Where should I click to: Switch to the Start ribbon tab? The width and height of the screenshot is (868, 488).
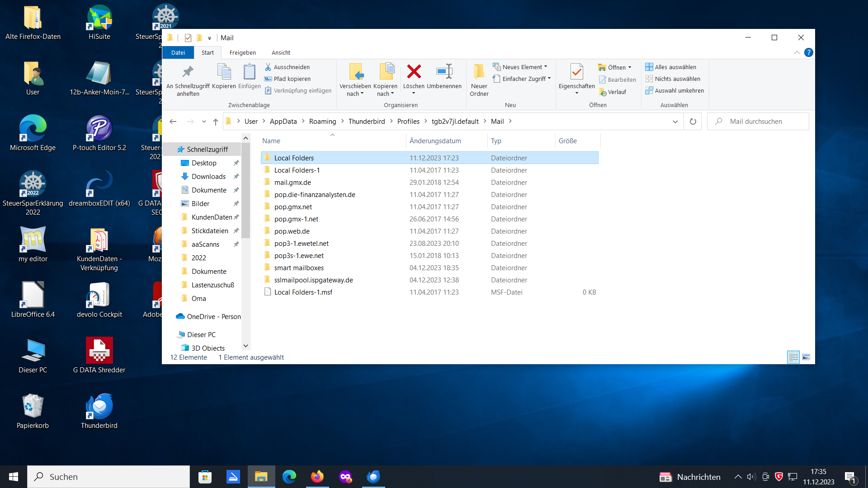tap(208, 53)
